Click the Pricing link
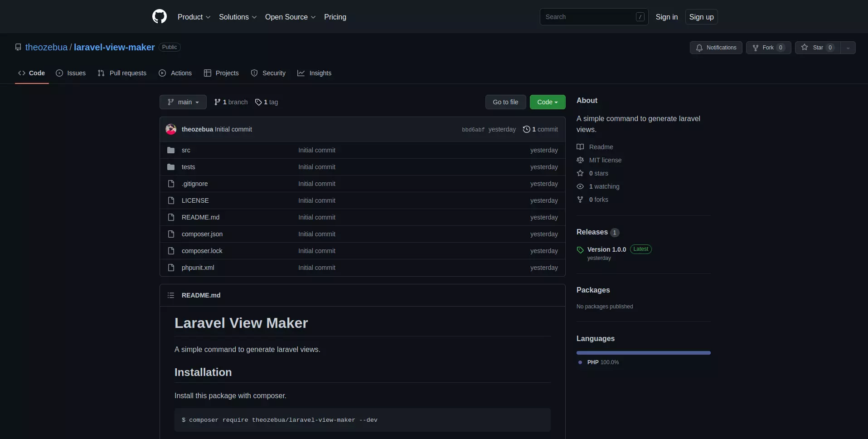The image size is (868, 439). tap(335, 17)
